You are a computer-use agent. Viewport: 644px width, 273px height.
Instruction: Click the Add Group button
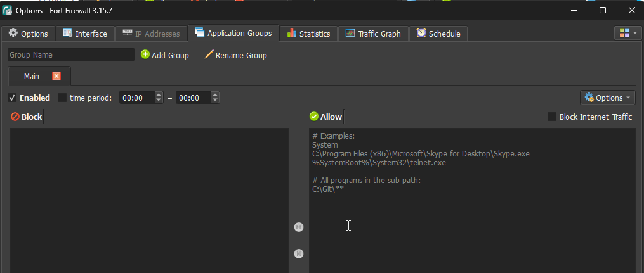point(165,55)
